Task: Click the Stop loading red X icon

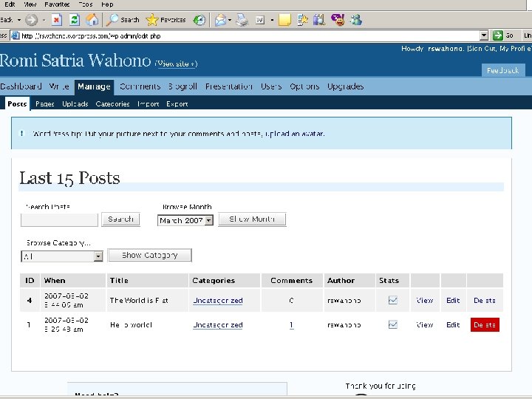Action: click(57, 20)
